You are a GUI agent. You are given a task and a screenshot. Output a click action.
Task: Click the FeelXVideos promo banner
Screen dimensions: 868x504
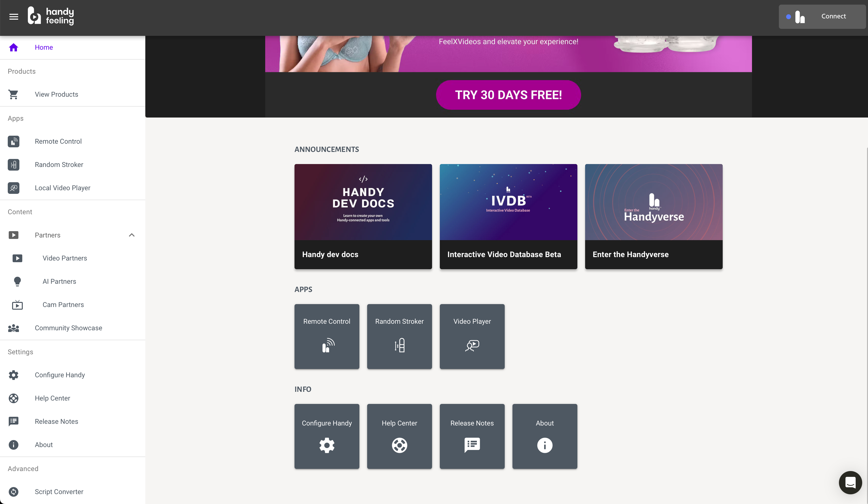[x=508, y=54]
